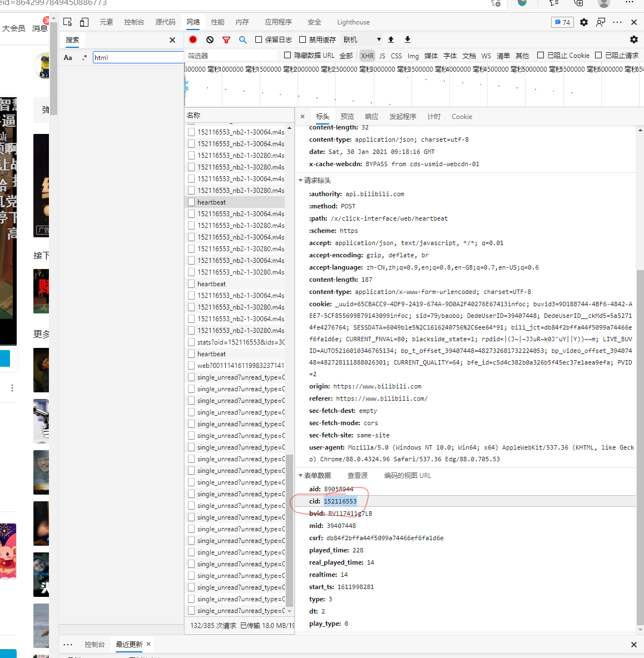Open network search magnifier icon
The width and height of the screenshot is (644, 658).
(242, 40)
